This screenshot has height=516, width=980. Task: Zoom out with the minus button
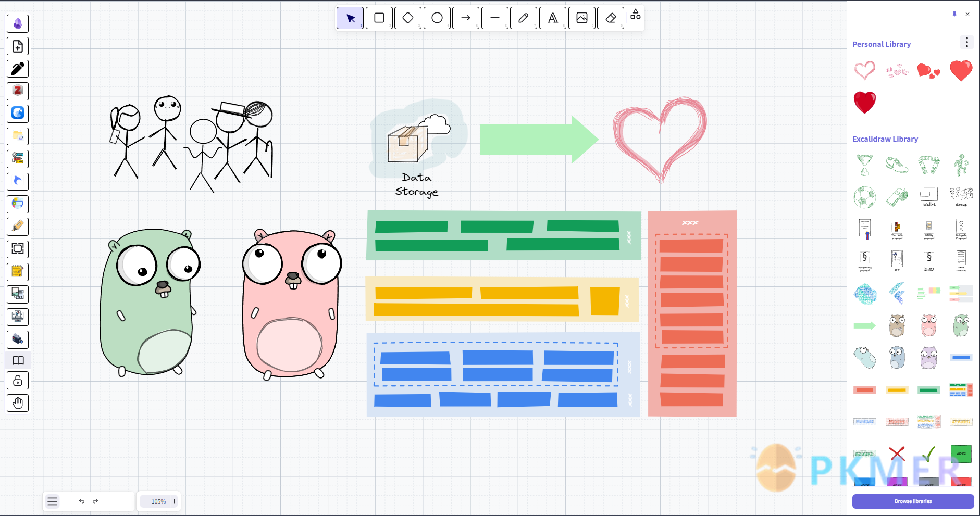click(144, 501)
